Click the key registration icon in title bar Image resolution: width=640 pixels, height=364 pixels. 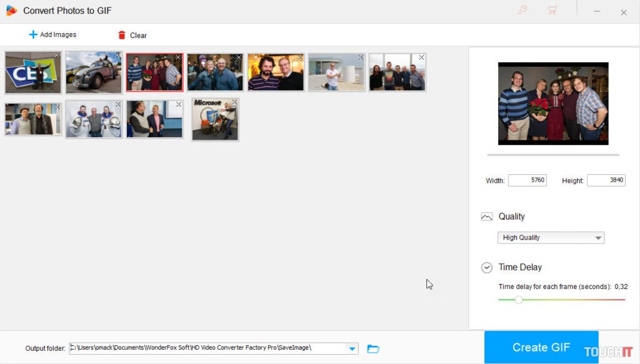(522, 11)
